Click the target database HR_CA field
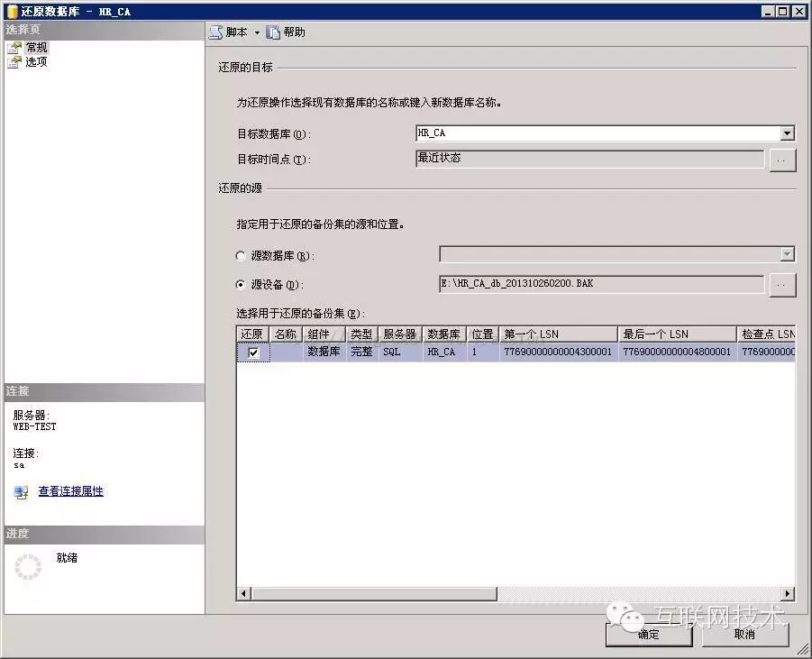The width and height of the screenshot is (812, 659). tap(598, 133)
